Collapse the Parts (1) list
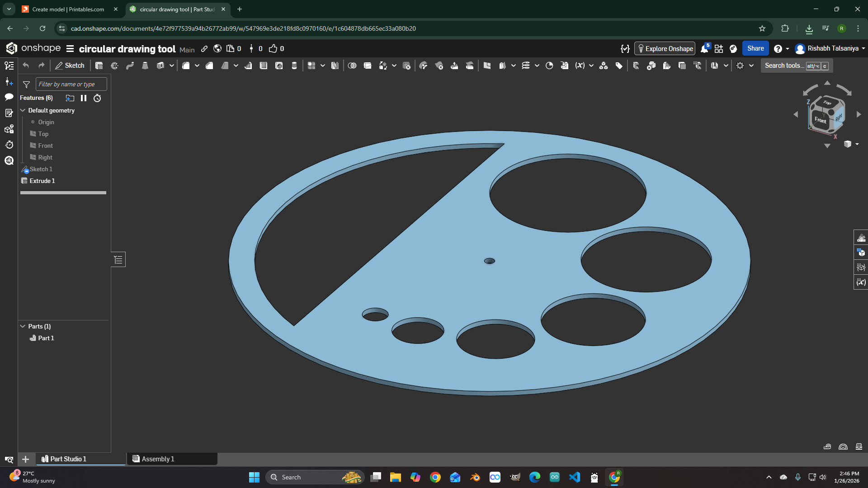This screenshot has height=488, width=868. [23, 326]
